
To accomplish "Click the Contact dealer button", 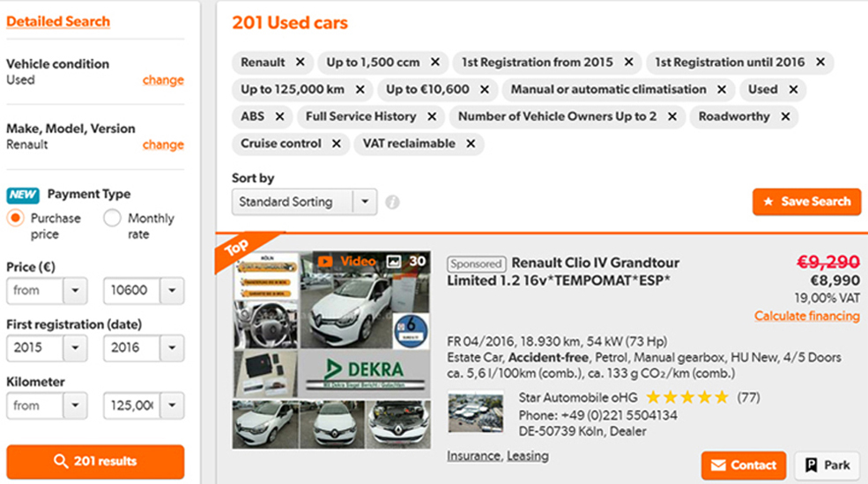I will pyautogui.click(x=743, y=465).
